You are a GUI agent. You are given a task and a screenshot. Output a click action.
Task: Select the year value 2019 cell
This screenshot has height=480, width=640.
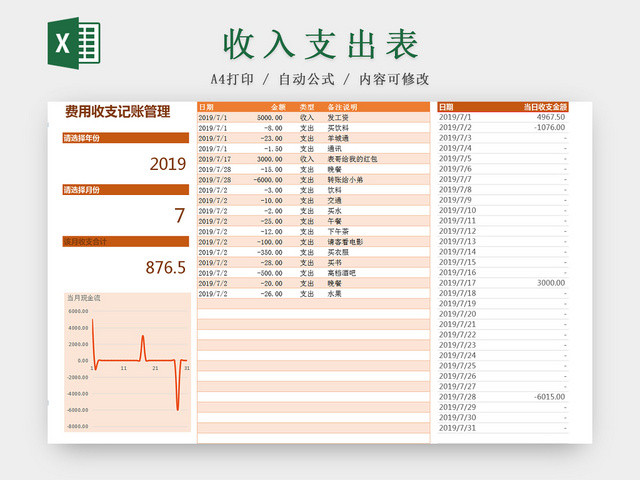(168, 164)
